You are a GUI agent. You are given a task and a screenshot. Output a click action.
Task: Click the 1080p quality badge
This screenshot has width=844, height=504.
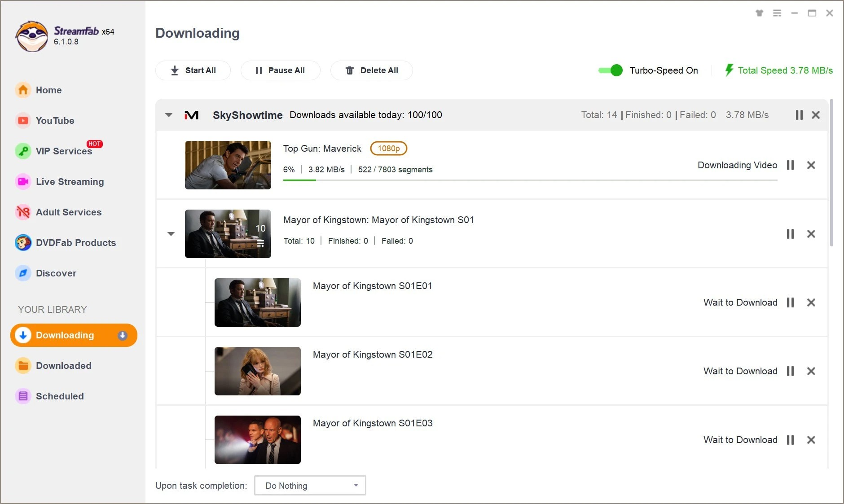tap(388, 149)
